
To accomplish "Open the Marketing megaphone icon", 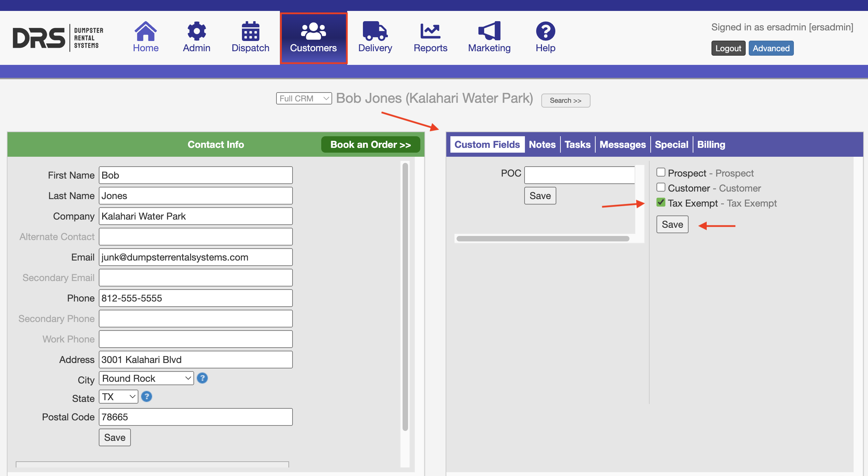I will [x=489, y=31].
